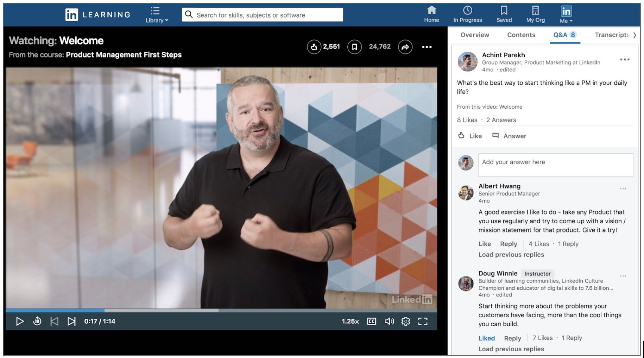
Task: Open the Home page icon
Action: coord(431,14)
